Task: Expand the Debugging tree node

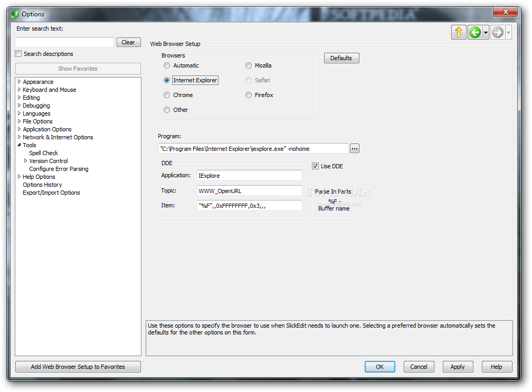Action: [x=20, y=106]
